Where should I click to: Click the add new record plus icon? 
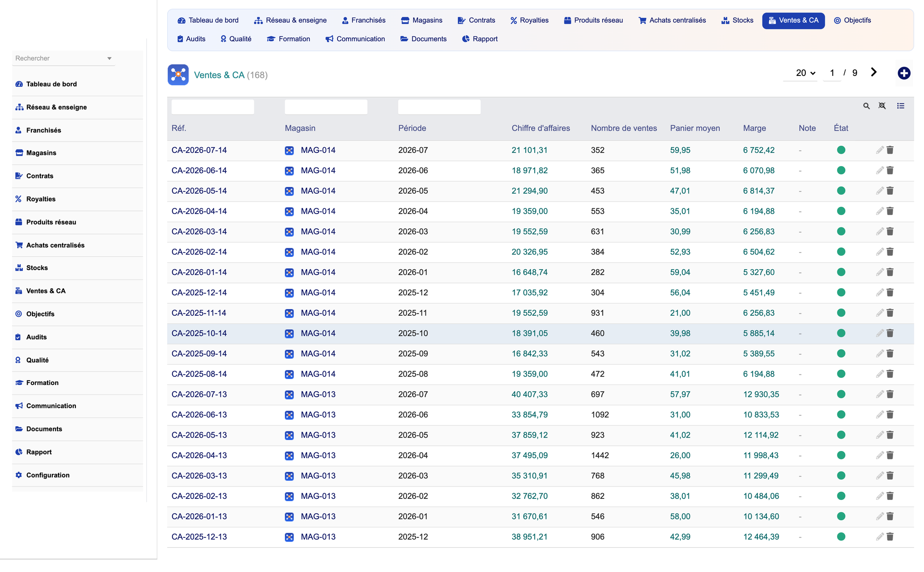point(904,73)
